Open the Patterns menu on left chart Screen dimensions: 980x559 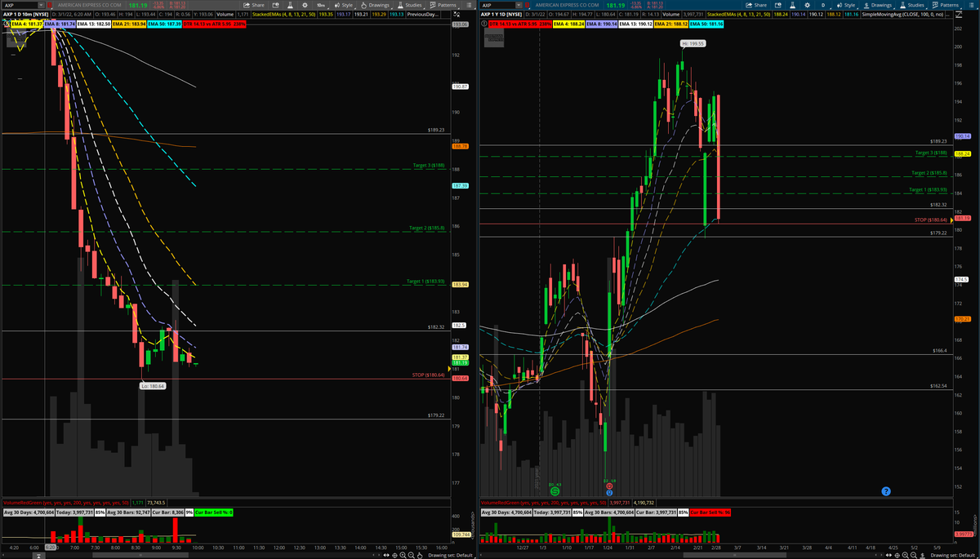pos(445,5)
